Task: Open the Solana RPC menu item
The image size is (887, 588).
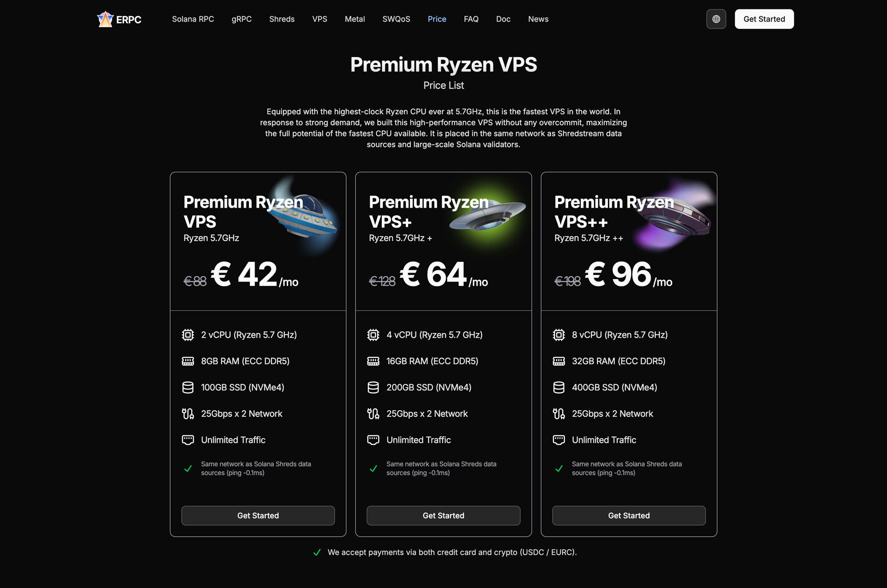Action: pyautogui.click(x=193, y=19)
